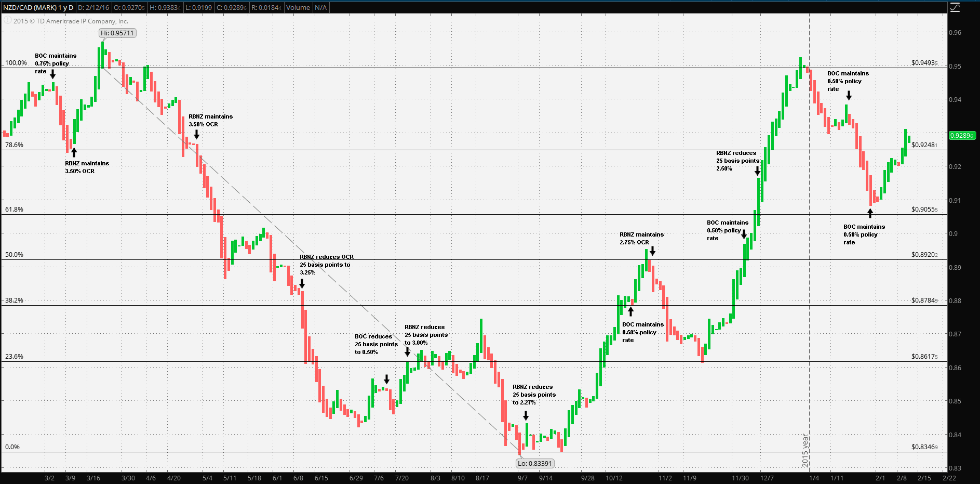This screenshot has height=484, width=980.
Task: Click the 2/22 date on the time axis
Action: click(949, 478)
